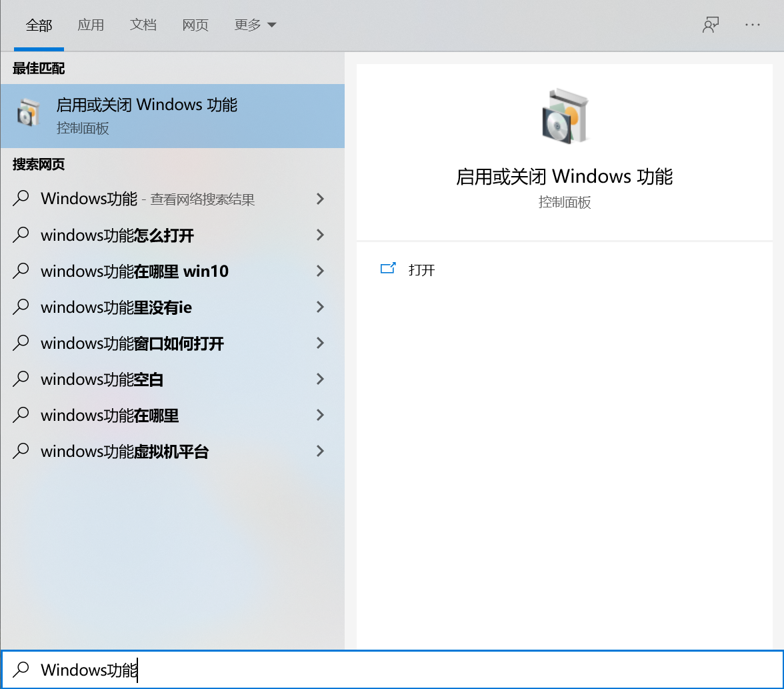This screenshot has width=784, height=689.
Task: Expand arrow for windows功能虚拟机平台
Action: pyautogui.click(x=321, y=451)
